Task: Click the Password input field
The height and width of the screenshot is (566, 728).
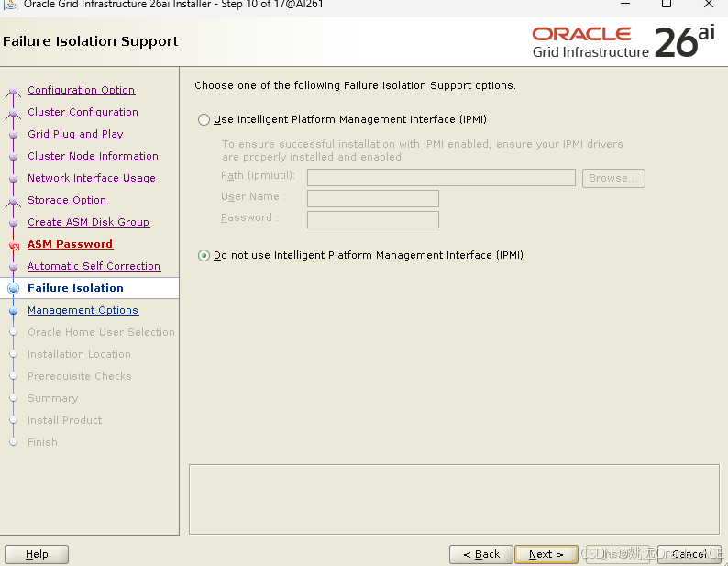Action: tap(373, 220)
